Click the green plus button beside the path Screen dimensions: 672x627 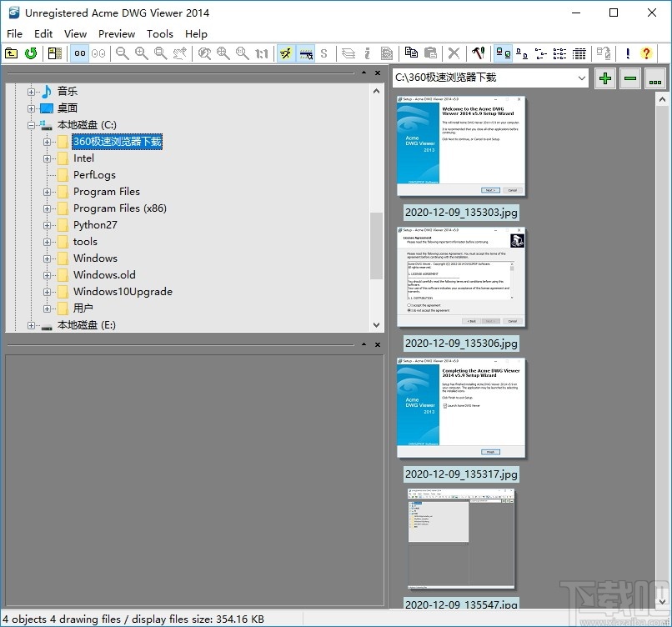[x=604, y=78]
